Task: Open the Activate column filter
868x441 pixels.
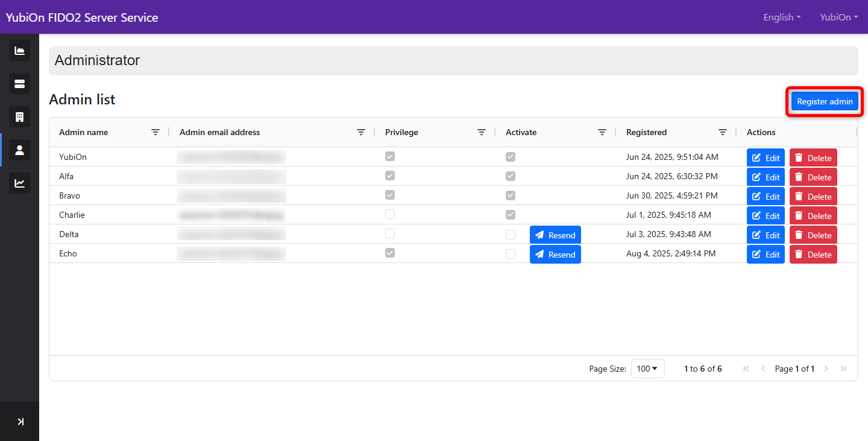Action: [x=602, y=132]
